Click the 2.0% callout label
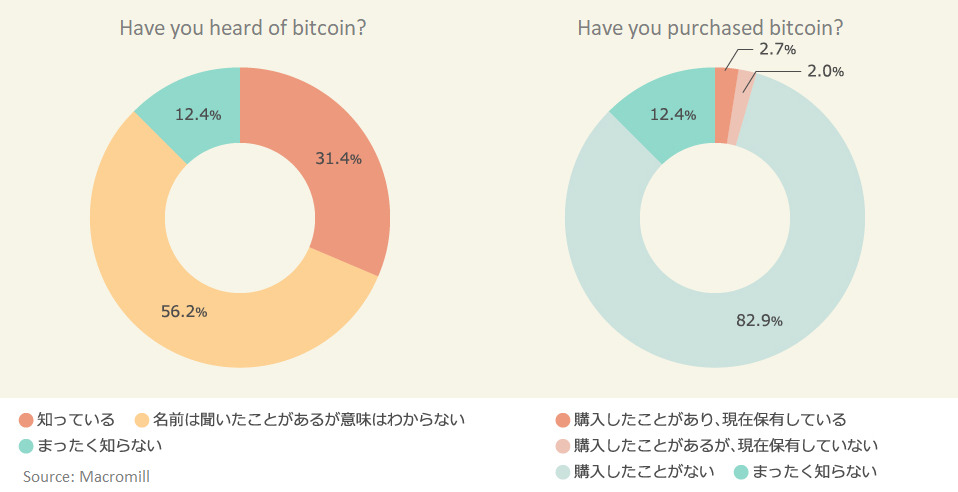This screenshot has height=492, width=958. click(823, 71)
